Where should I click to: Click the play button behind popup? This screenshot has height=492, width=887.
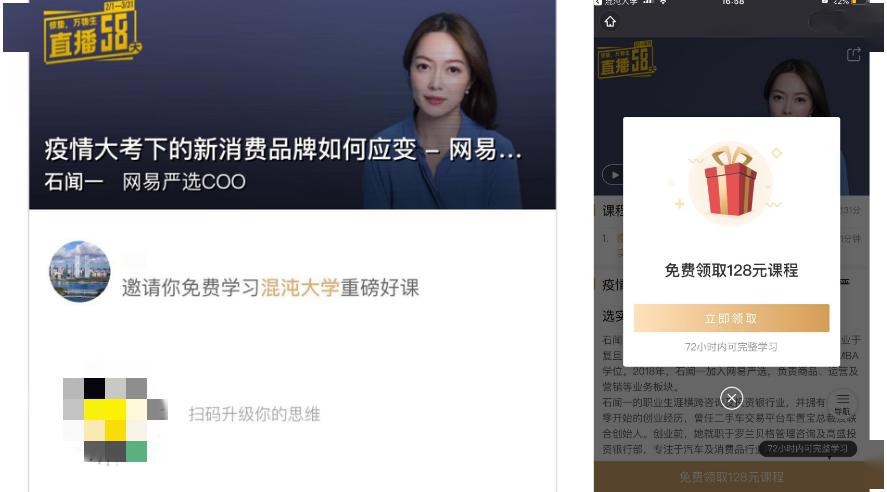(x=613, y=175)
